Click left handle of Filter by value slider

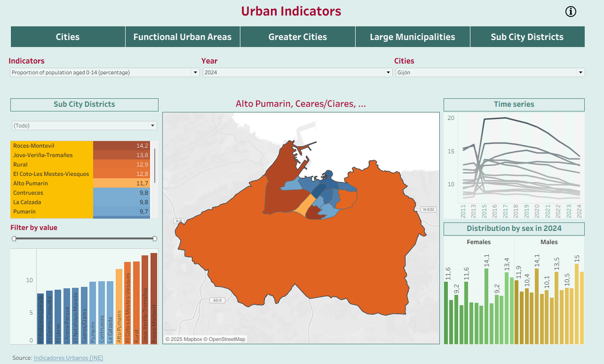[x=14, y=238]
